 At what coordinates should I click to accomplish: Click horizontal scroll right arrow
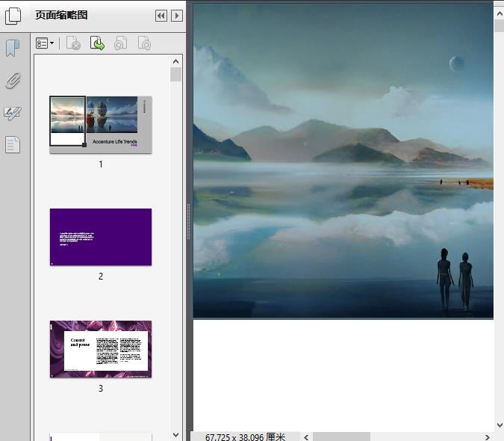(x=488, y=437)
